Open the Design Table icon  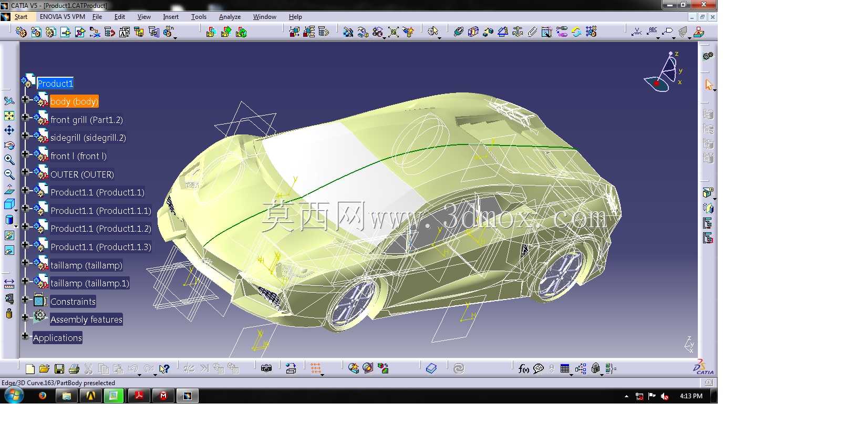pyautogui.click(x=565, y=369)
